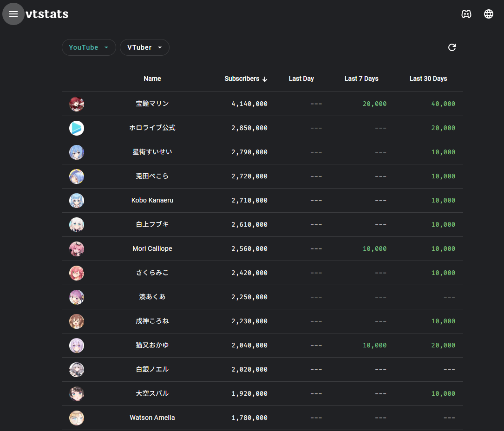Select subscriber count 1,780,000

click(249, 418)
